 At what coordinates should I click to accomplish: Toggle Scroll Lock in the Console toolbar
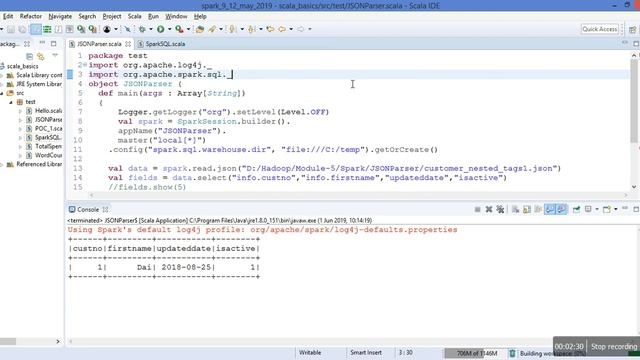pos(527,209)
